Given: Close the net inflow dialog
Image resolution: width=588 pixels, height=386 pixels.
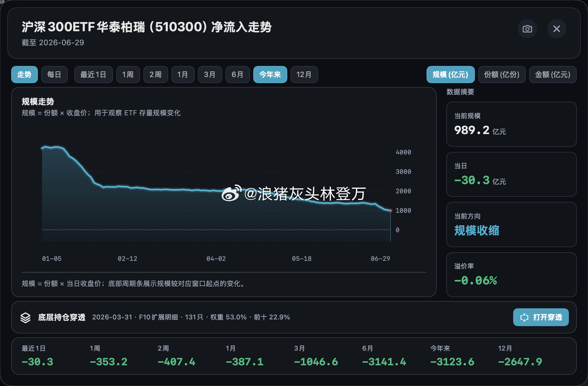Looking at the screenshot, I should click(x=556, y=29).
